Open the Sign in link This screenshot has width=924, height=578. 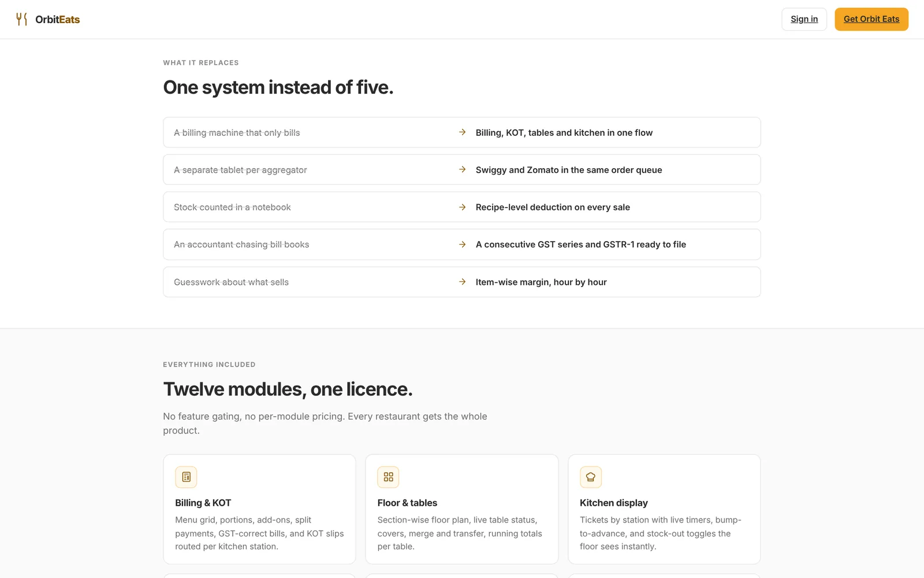pyautogui.click(x=804, y=19)
